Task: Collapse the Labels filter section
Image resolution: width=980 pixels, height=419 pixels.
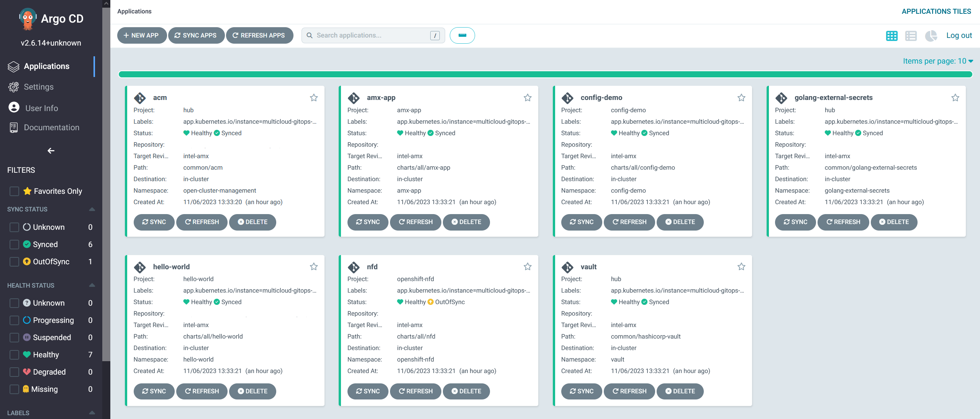Action: (92, 412)
